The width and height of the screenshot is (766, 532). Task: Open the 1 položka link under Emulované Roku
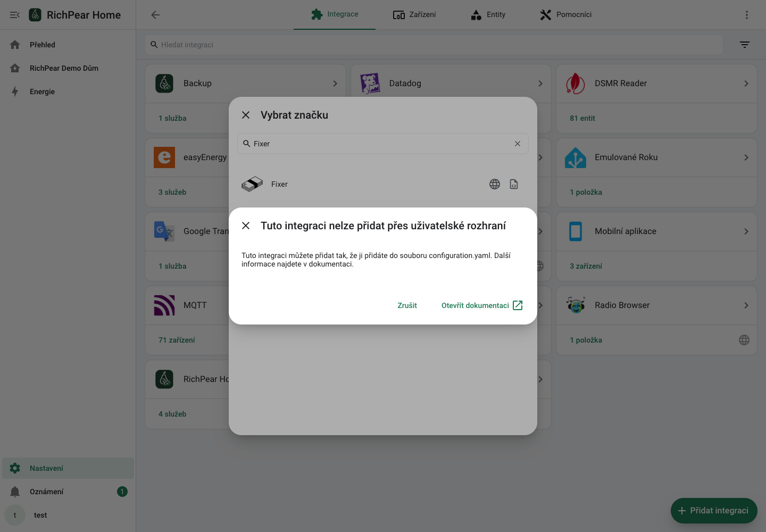(586, 192)
